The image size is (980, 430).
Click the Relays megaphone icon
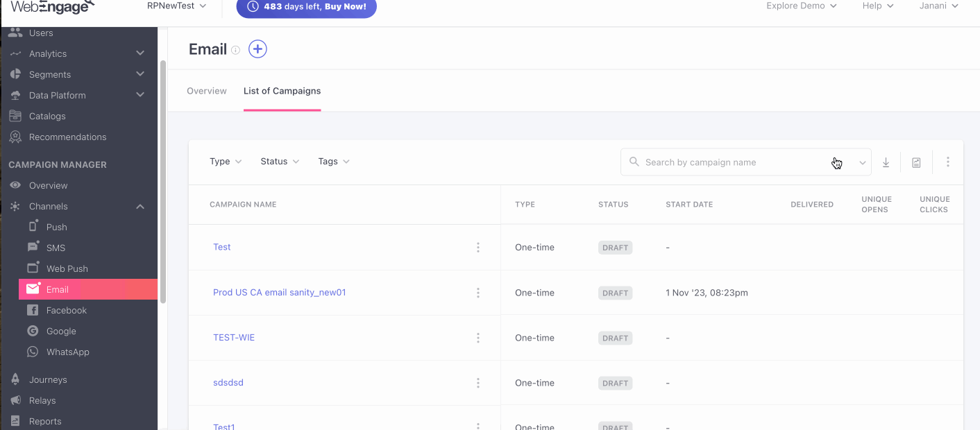15,400
